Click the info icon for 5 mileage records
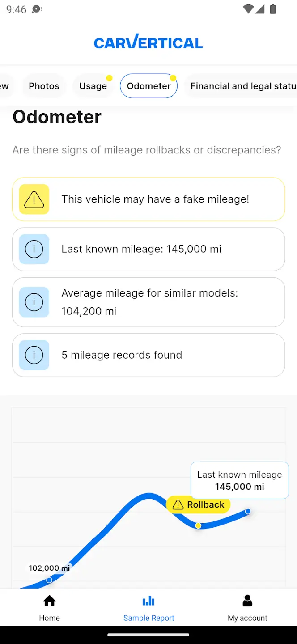Screen dimensions: 297x644 [34, 355]
